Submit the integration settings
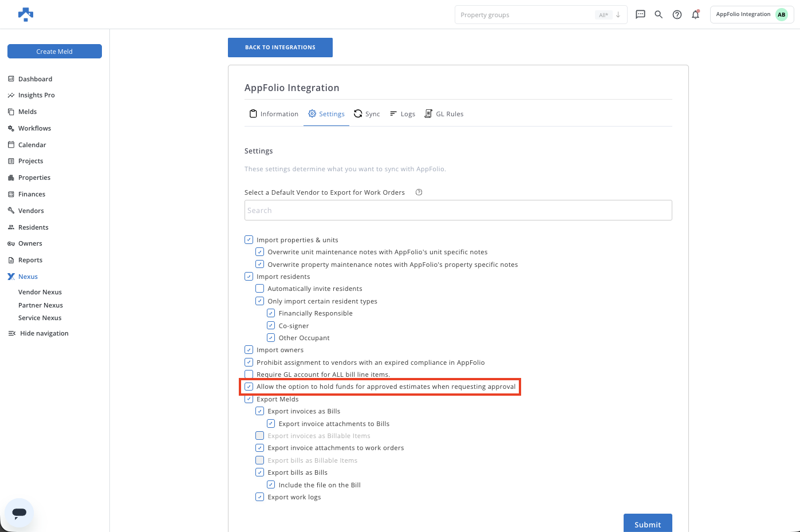The height and width of the screenshot is (532, 800). pos(648,524)
